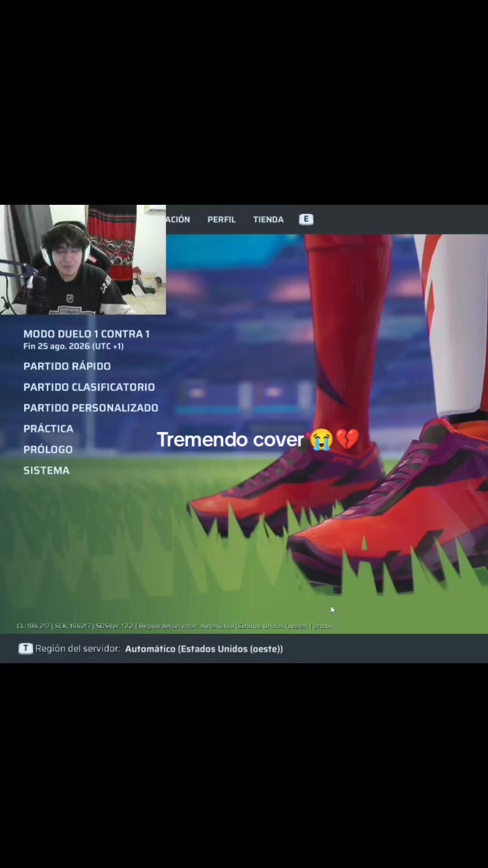Change server region Automático (Estados Unidos (oeste))
488x868 pixels.
(204, 649)
